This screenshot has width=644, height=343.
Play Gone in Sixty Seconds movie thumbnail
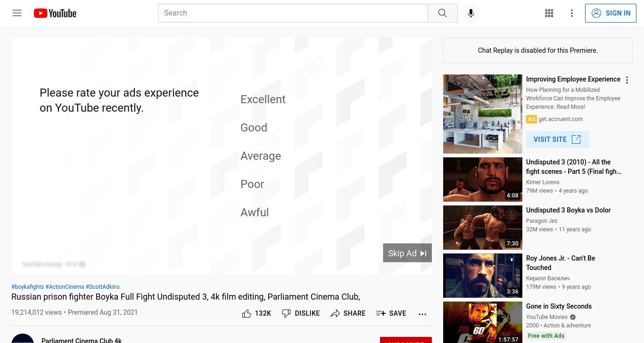click(483, 322)
